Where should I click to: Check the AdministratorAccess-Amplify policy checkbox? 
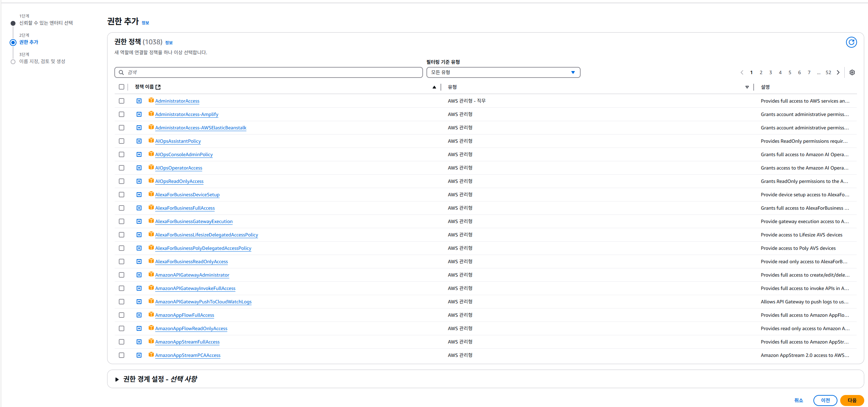coord(122,114)
